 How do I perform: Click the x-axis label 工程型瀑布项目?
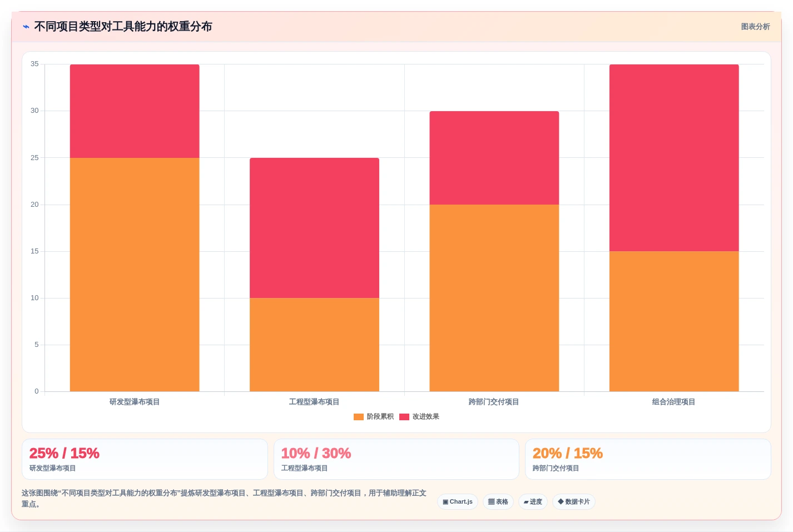point(314,402)
